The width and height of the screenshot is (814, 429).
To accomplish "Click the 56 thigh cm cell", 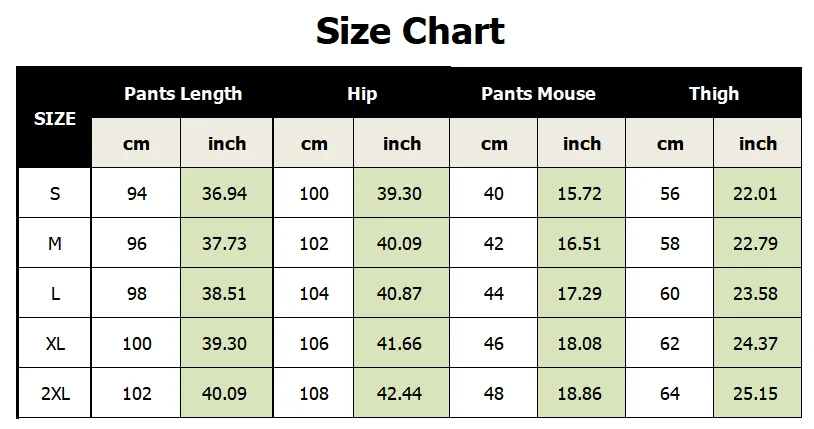I will tap(670, 193).
